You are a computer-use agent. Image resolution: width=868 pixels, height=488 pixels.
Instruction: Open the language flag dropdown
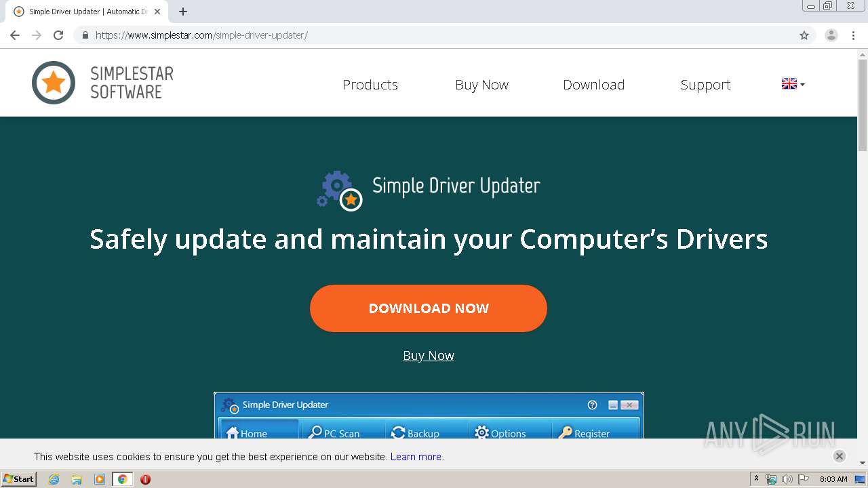(793, 84)
